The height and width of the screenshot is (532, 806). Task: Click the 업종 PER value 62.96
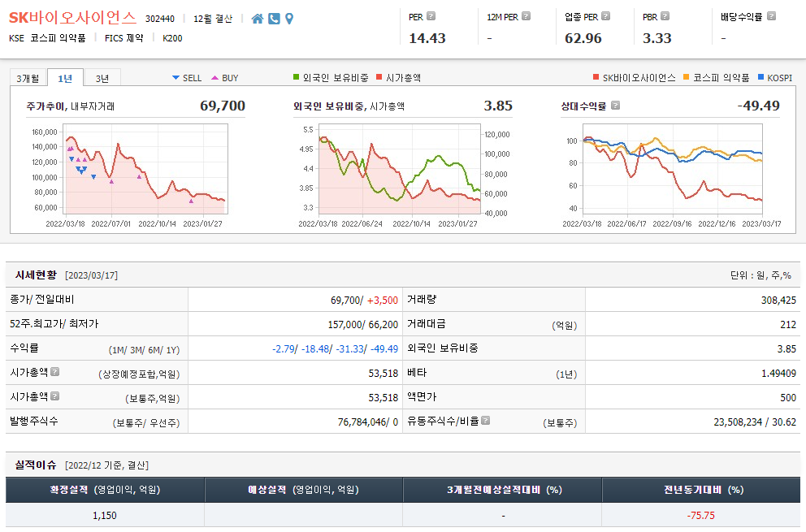point(583,38)
